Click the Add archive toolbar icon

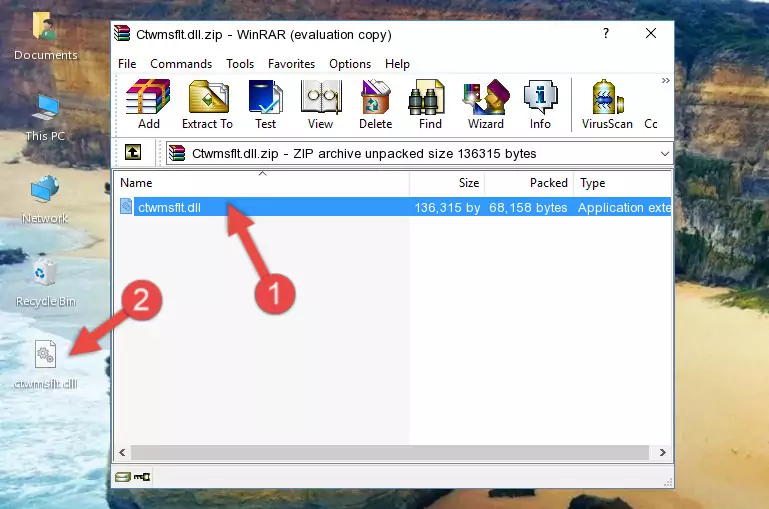(148, 104)
